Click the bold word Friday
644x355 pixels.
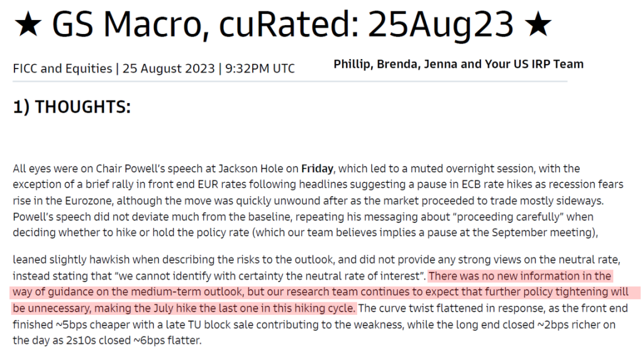317,168
